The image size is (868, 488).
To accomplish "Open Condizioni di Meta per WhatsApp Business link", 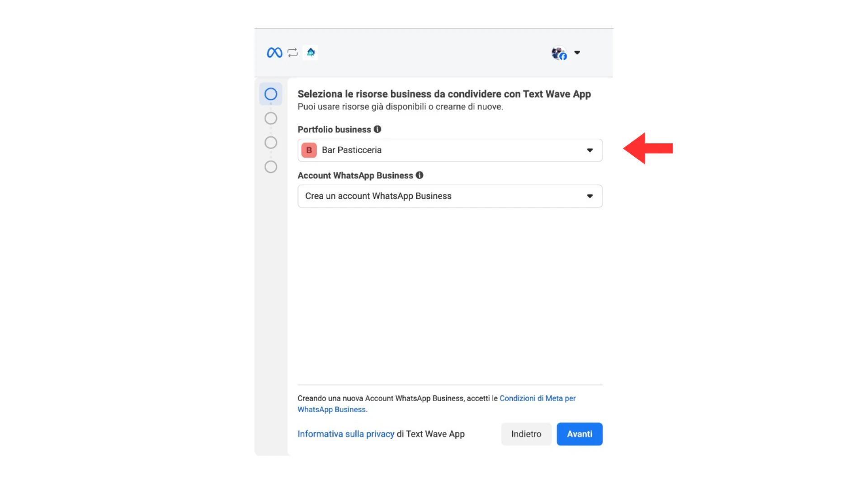I will point(537,398).
